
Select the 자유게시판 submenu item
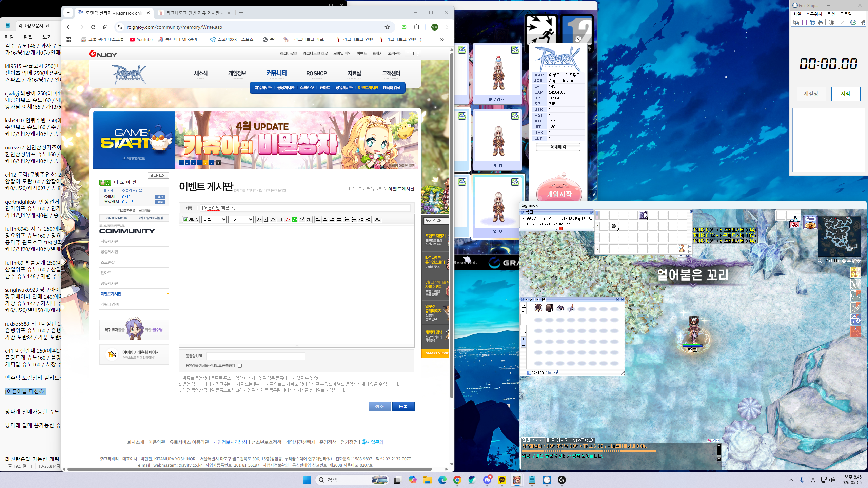263,88
